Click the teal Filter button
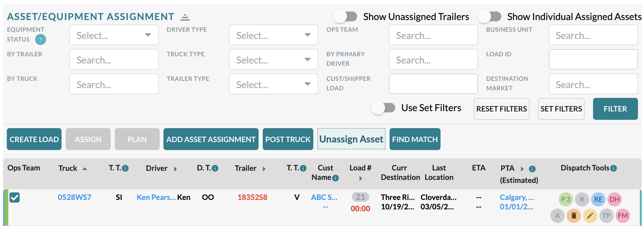This screenshot has height=226, width=644. (x=615, y=109)
